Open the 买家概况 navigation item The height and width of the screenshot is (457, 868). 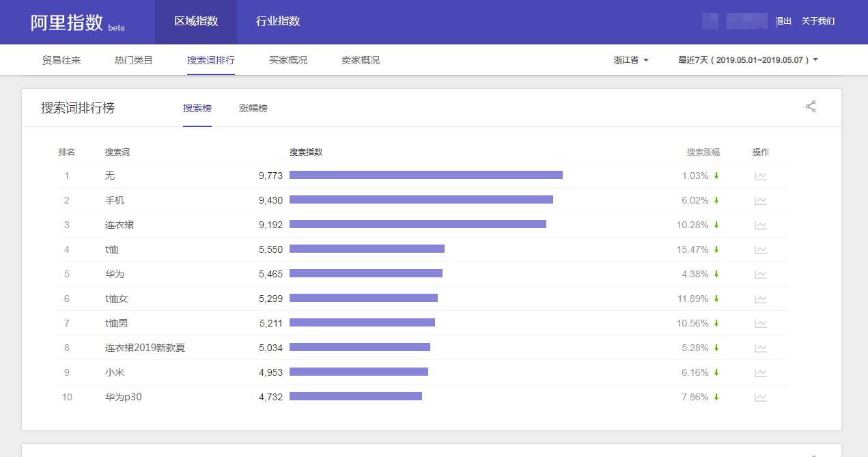click(288, 60)
